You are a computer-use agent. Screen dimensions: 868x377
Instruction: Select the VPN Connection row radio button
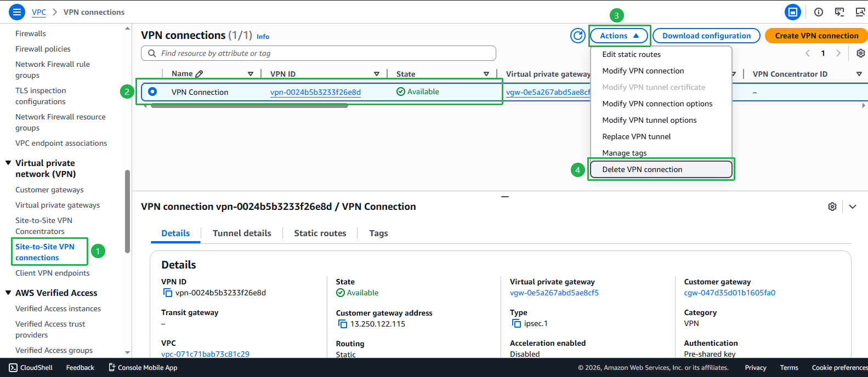[x=152, y=92]
